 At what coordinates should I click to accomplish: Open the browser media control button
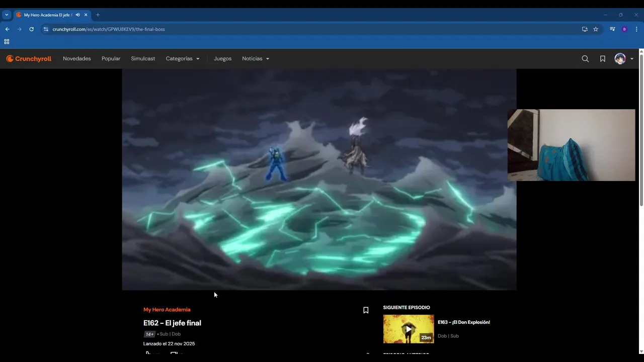pos(612,29)
